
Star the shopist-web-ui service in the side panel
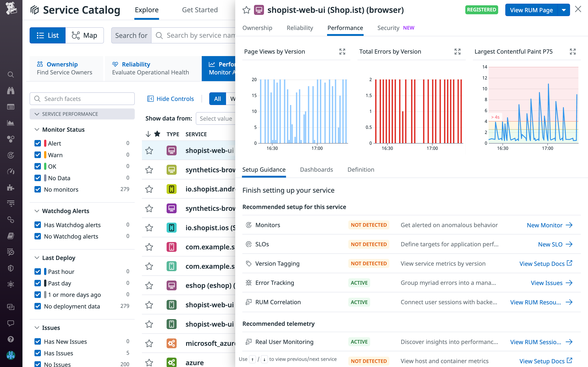pos(246,10)
